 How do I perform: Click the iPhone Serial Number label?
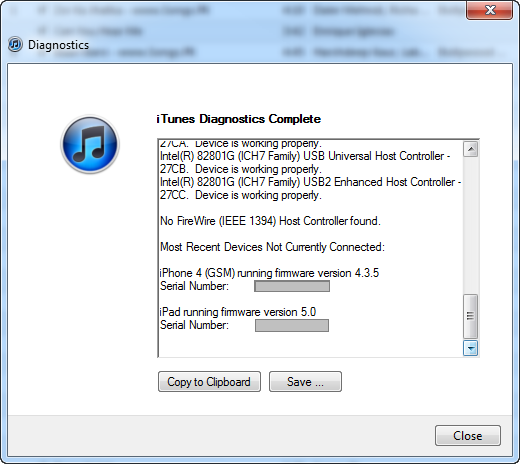[x=194, y=286]
